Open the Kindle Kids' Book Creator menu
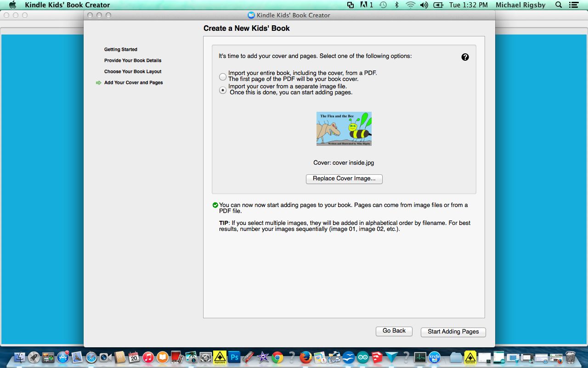 pyautogui.click(x=67, y=5)
